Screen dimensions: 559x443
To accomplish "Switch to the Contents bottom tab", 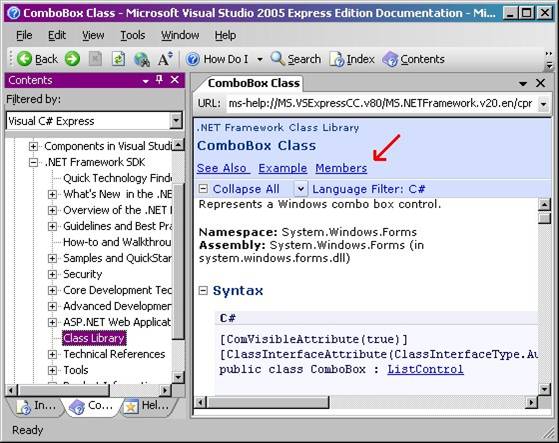I will tap(92, 406).
